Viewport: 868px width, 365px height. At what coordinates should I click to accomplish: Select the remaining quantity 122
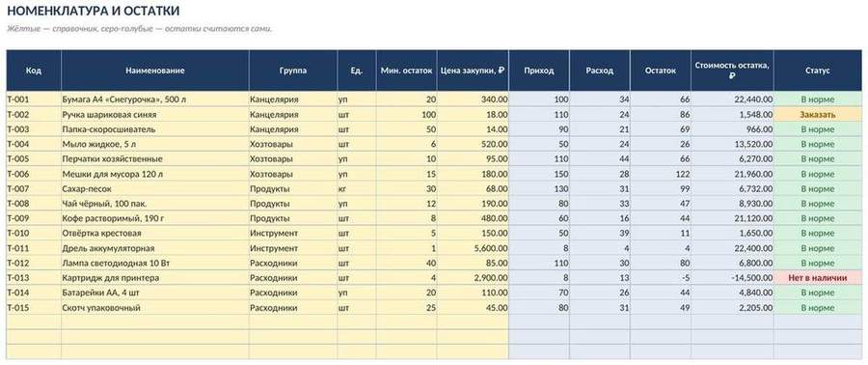pyautogui.click(x=661, y=174)
